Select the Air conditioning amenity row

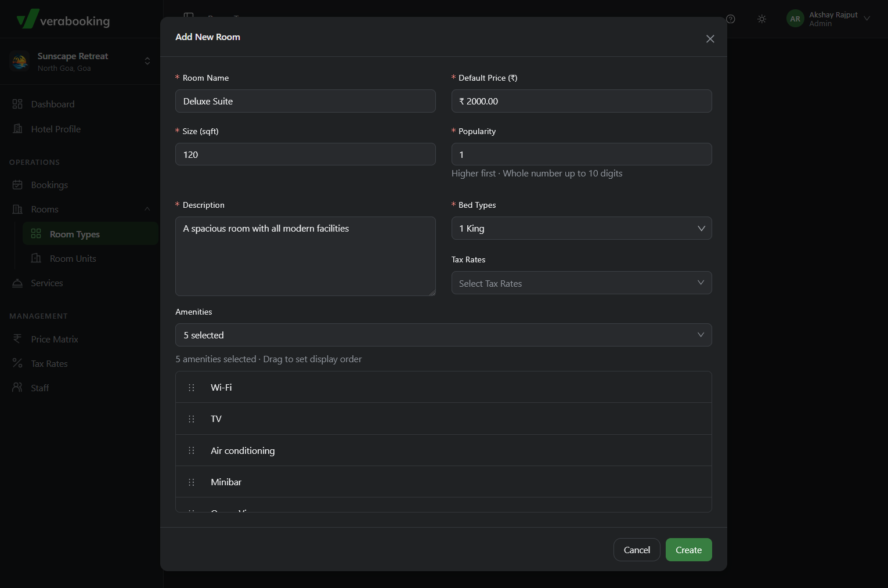click(443, 450)
